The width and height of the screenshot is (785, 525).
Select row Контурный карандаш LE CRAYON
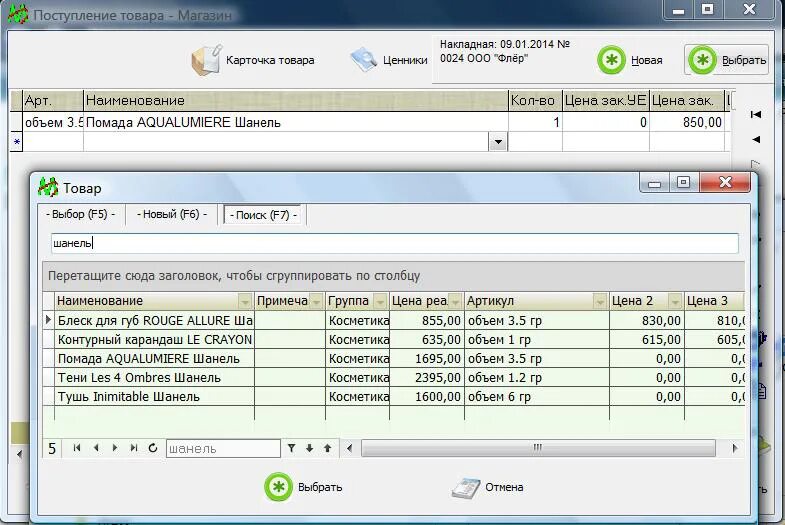pos(395,340)
